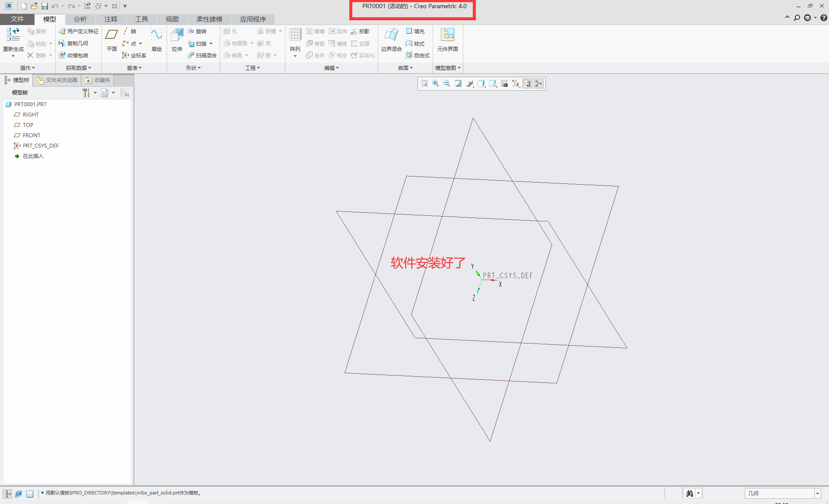Viewport: 829px width, 504px height.
Task: Expand the Shapes (形状) group dropdown
Action: pyautogui.click(x=193, y=68)
